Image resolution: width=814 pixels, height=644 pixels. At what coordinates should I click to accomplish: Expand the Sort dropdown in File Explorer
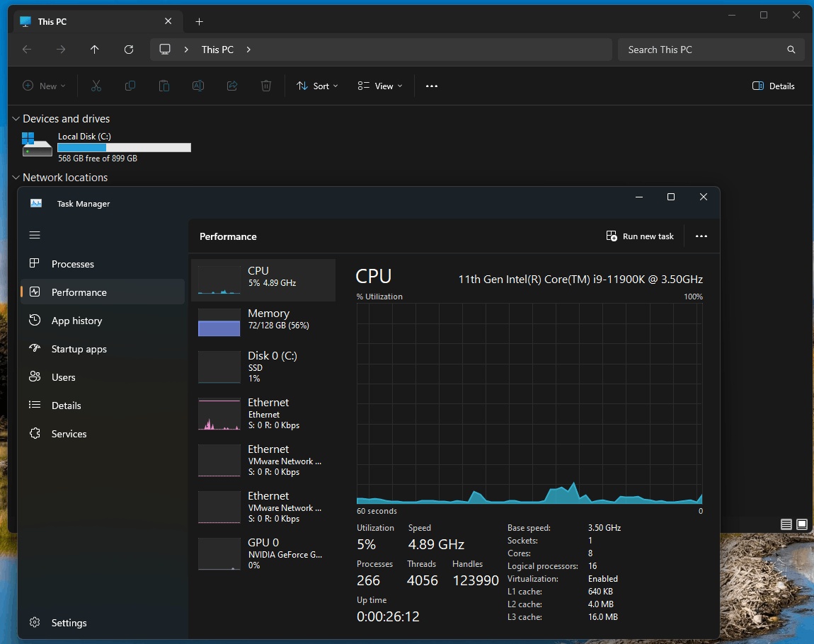317,86
